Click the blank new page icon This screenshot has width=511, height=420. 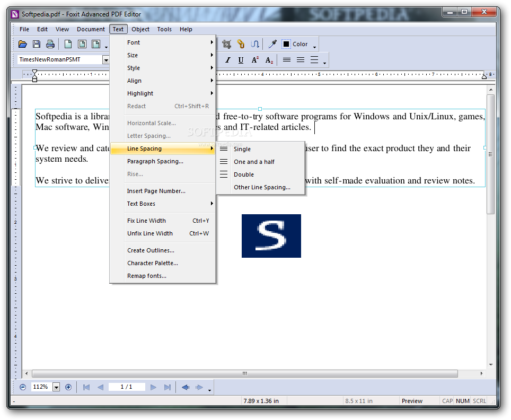[x=68, y=44]
